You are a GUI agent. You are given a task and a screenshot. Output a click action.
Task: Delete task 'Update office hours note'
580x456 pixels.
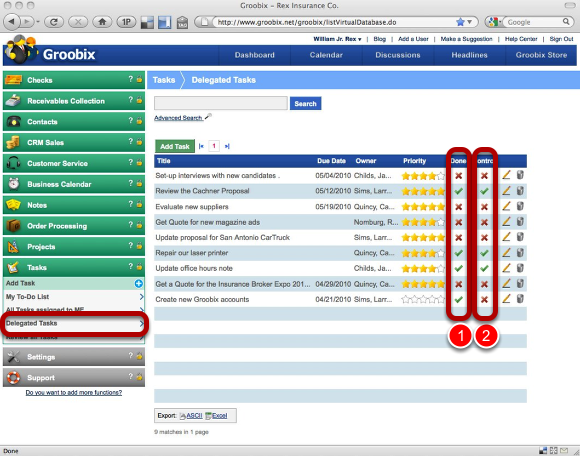click(x=520, y=268)
